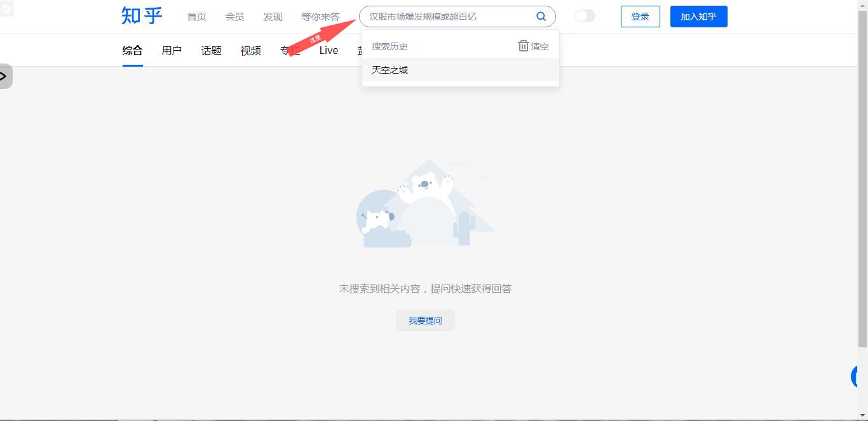Open 发现 in the top navigation
Screen dimensions: 868x421
tap(273, 17)
